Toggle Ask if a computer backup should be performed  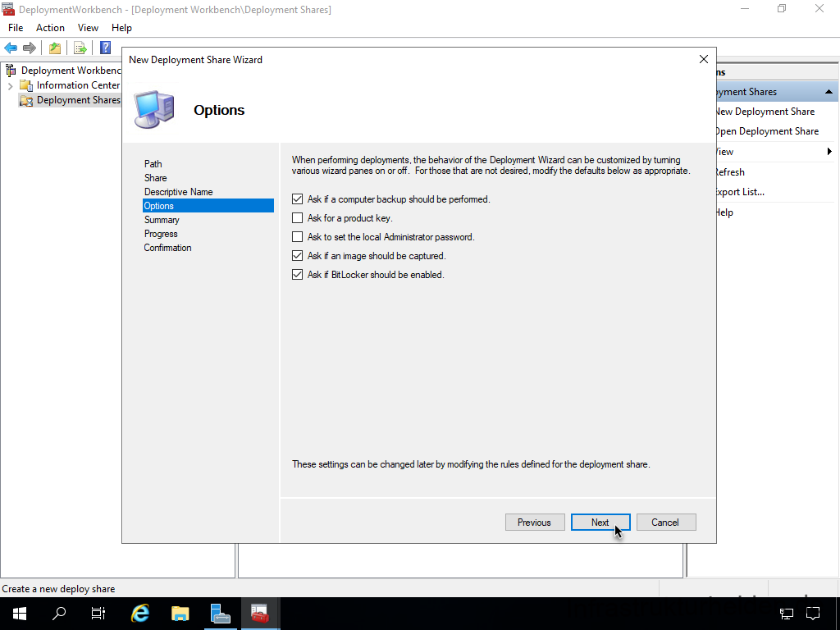(x=297, y=199)
